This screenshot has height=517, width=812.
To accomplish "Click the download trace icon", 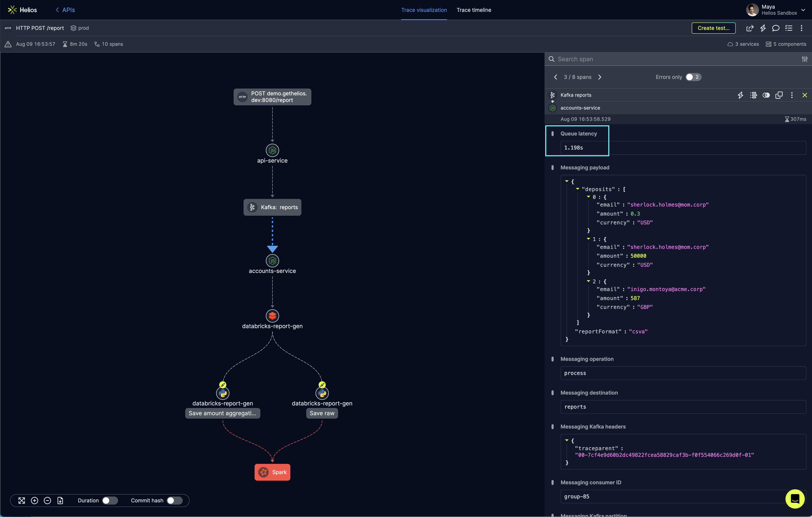I will 60,501.
